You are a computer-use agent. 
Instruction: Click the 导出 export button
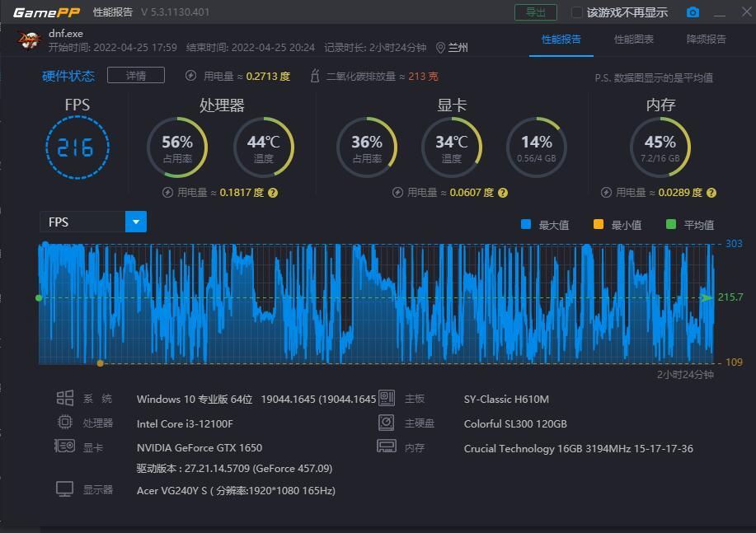[x=536, y=12]
